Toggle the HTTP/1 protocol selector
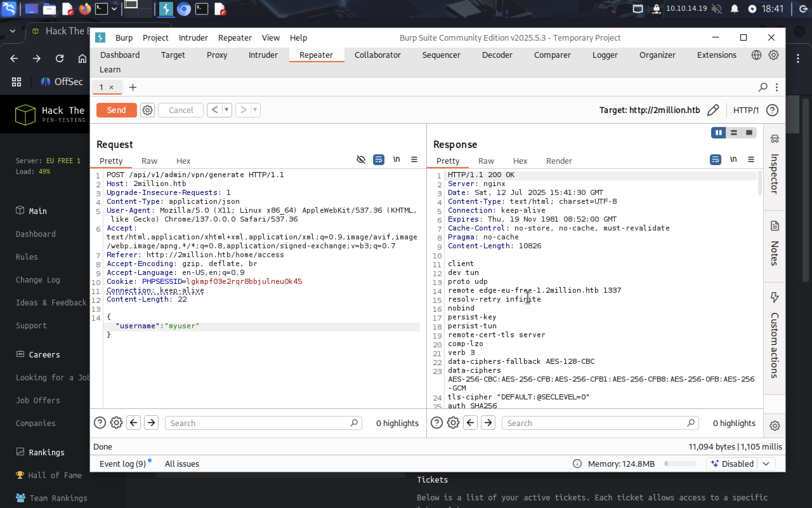The height and width of the screenshot is (508, 812). (x=746, y=110)
